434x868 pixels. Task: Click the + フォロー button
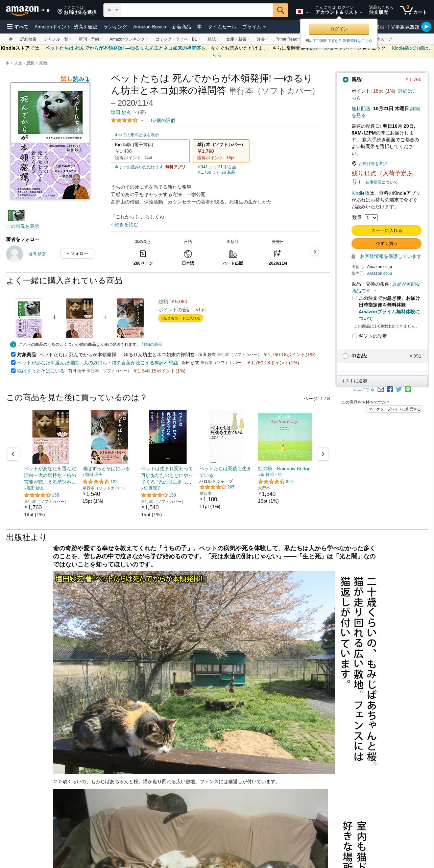pos(77,253)
